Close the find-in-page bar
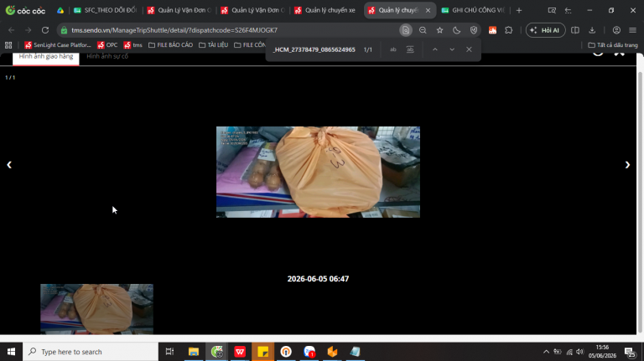The width and height of the screenshot is (644, 361). tap(469, 49)
